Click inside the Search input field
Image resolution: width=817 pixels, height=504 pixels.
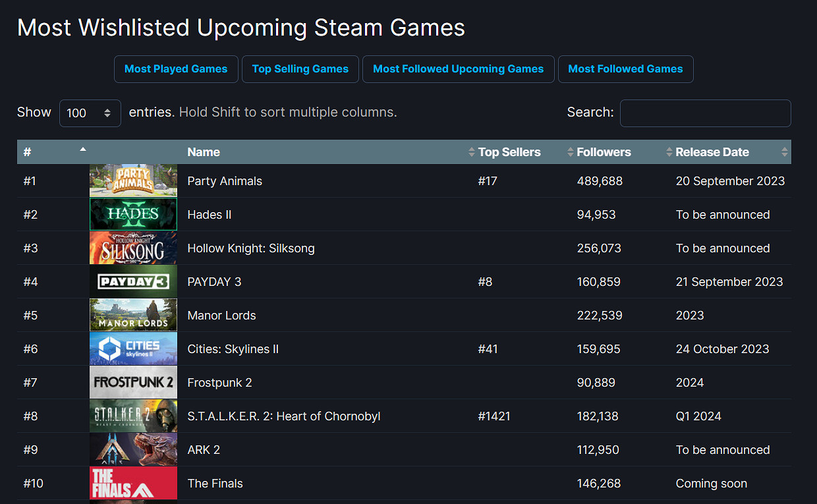pyautogui.click(x=705, y=113)
